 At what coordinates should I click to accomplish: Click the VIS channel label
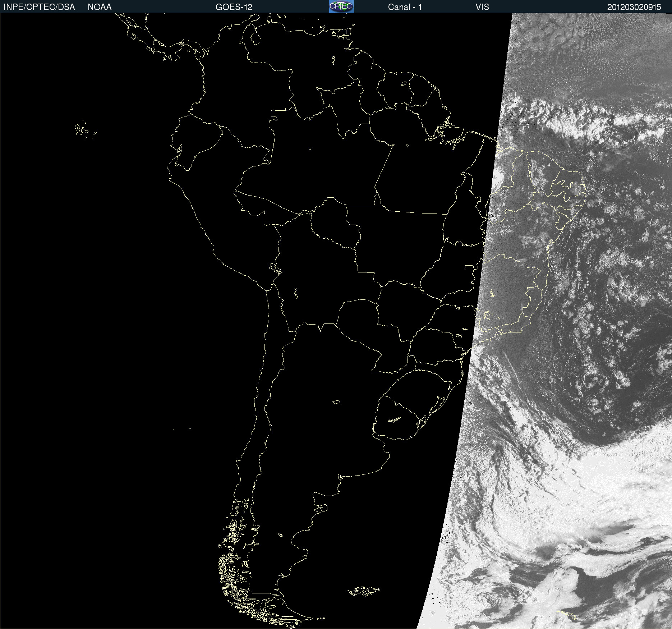(x=482, y=7)
